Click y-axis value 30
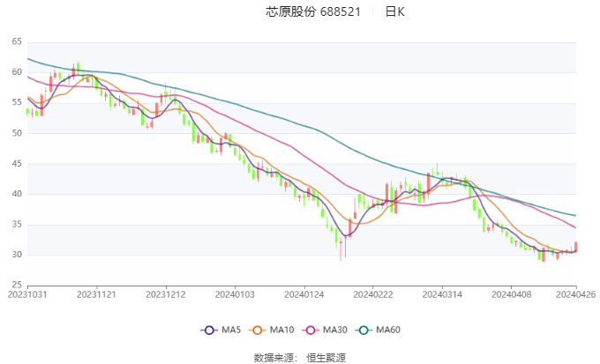600x364 pixels. pyautogui.click(x=17, y=254)
